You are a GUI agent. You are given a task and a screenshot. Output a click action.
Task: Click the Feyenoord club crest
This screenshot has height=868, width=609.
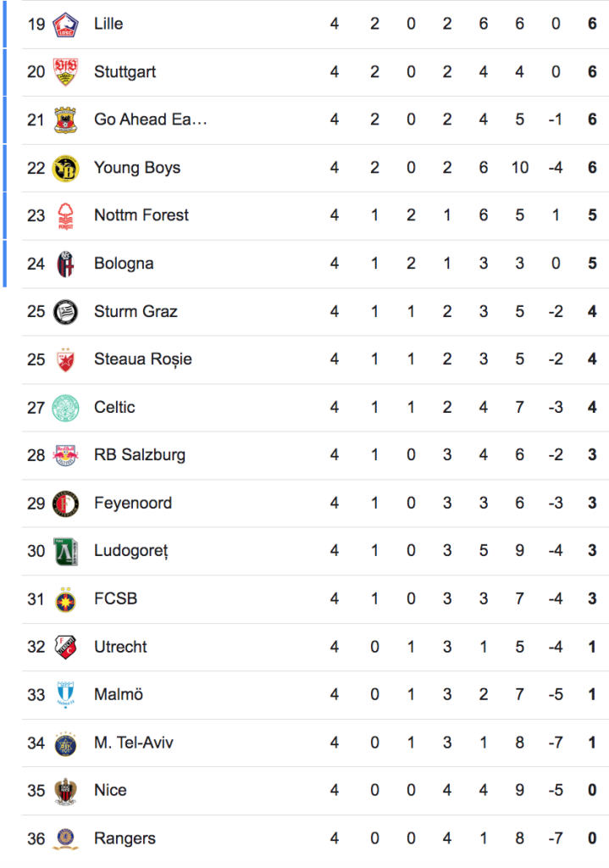click(65, 504)
